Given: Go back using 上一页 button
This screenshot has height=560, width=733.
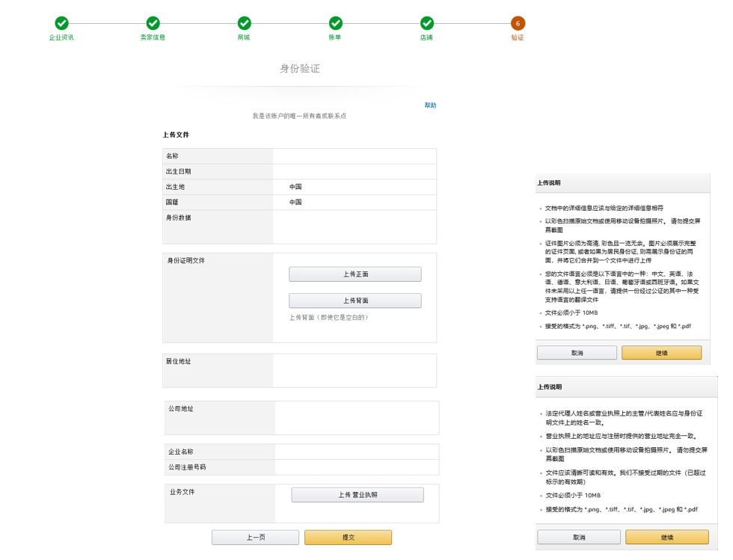Looking at the screenshot, I should click(x=255, y=537).
